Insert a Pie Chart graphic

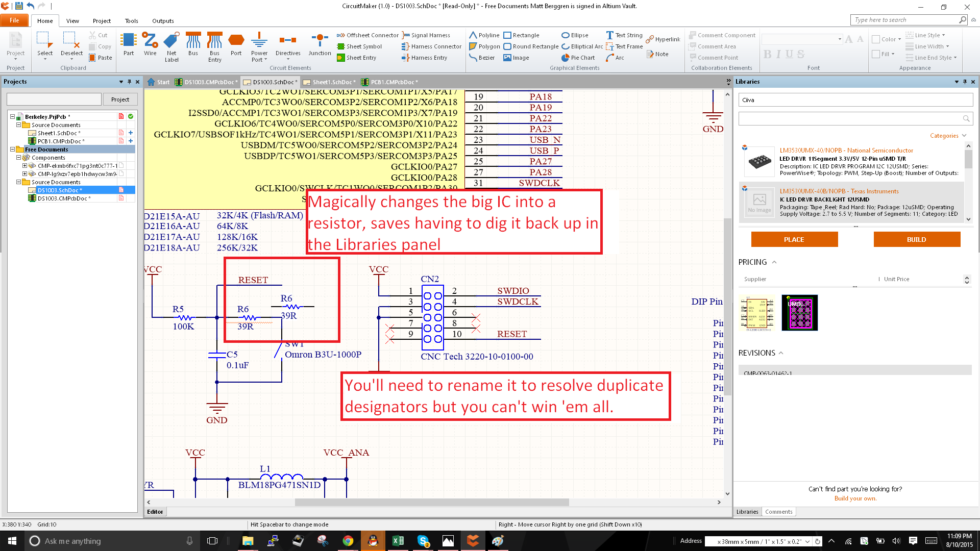pos(578,58)
